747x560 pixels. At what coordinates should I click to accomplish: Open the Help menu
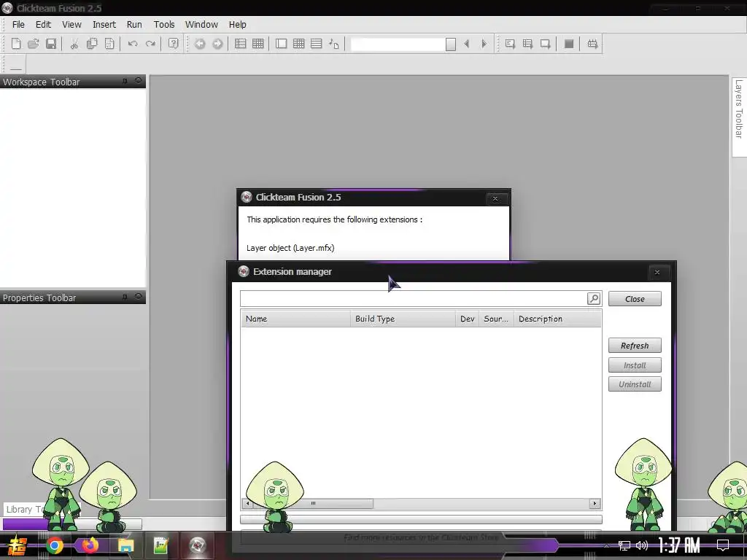(x=237, y=24)
